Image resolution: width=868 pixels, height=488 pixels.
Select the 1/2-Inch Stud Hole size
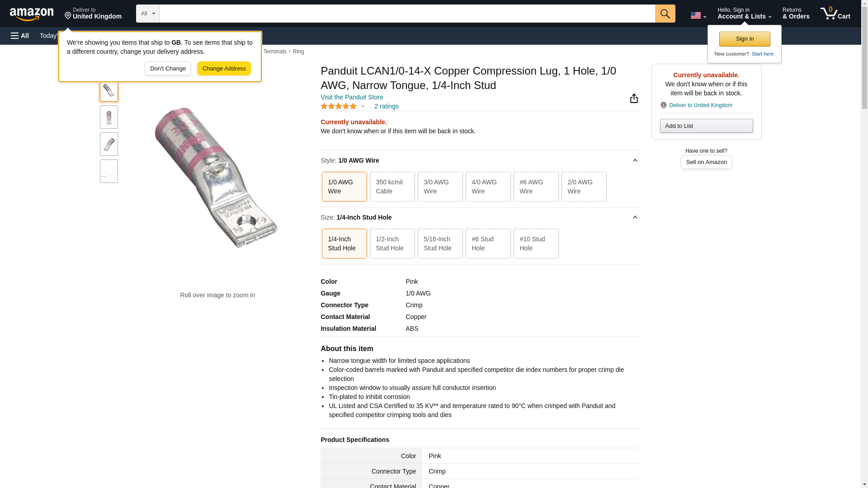click(x=392, y=244)
